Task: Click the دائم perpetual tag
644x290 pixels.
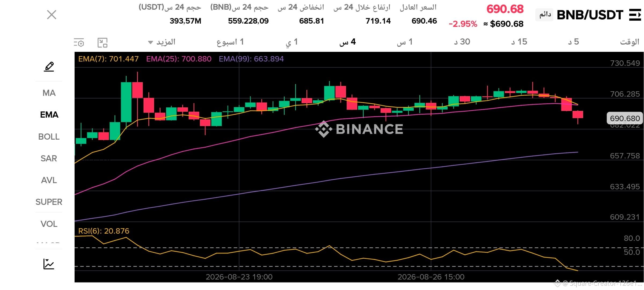Action: 545,15
